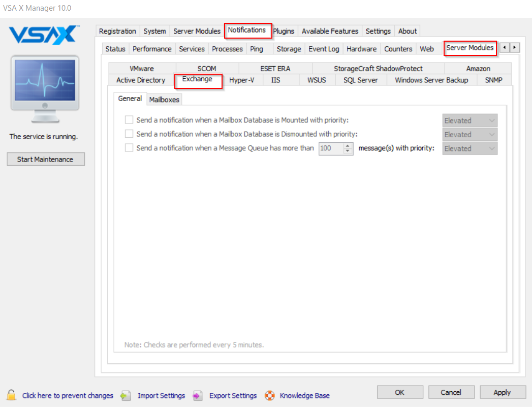Open the Registration tab
Screen dimensions: 532x407
(117, 31)
